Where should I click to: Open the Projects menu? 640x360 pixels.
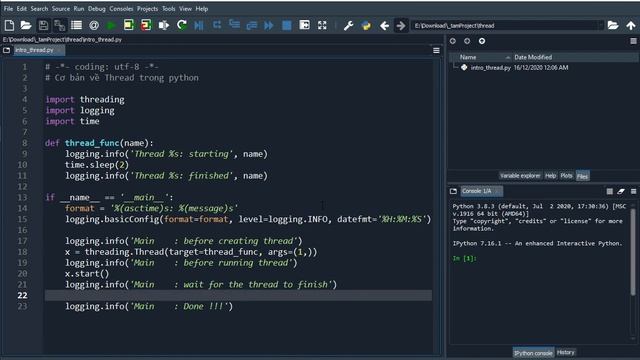pyautogui.click(x=147, y=9)
